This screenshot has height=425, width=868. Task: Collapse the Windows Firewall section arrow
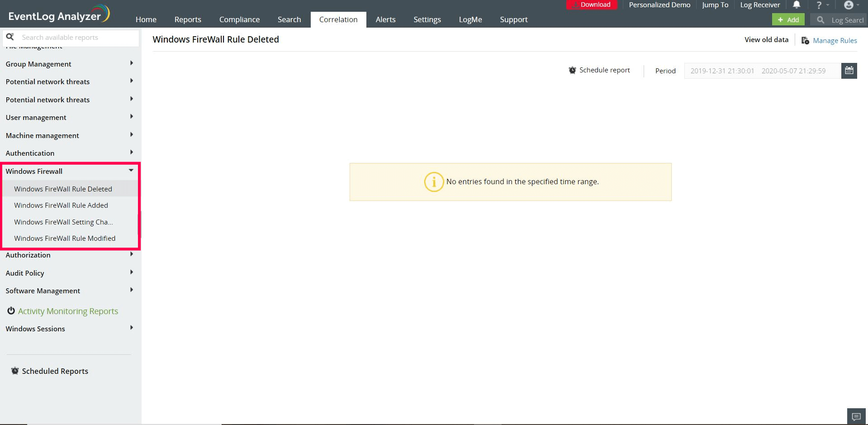pos(131,170)
